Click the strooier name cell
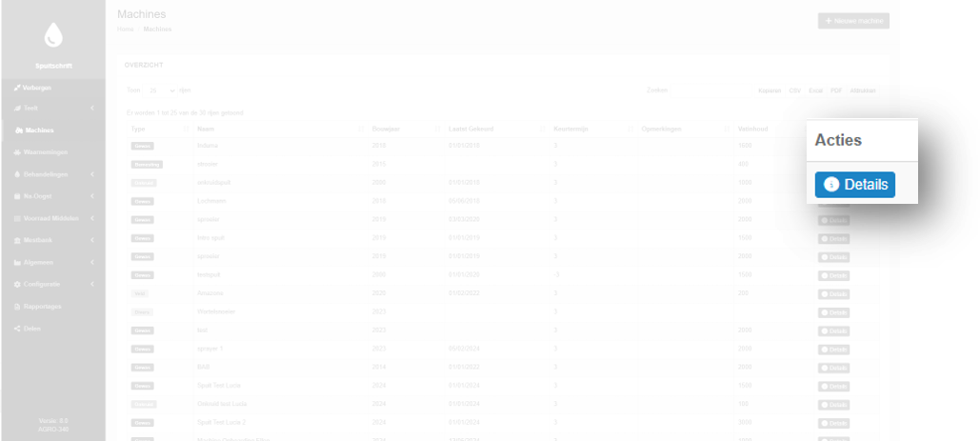Screen dimensions: 980x441 (x=207, y=164)
